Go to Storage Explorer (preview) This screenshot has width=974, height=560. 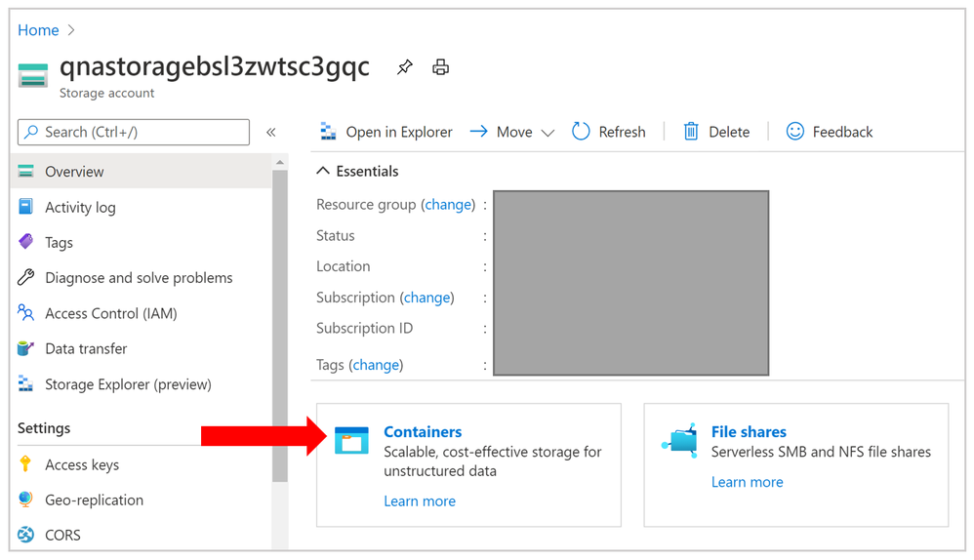tap(128, 384)
